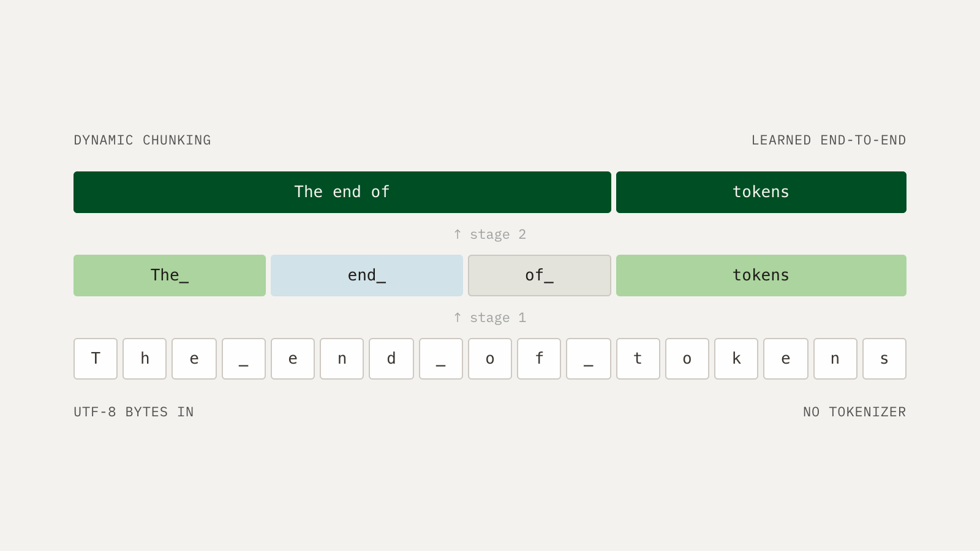
Task: Click the capital 'T' byte box
Action: point(96,359)
